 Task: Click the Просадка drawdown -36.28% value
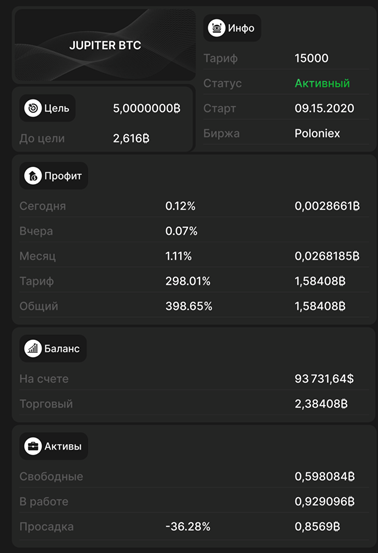click(x=188, y=527)
